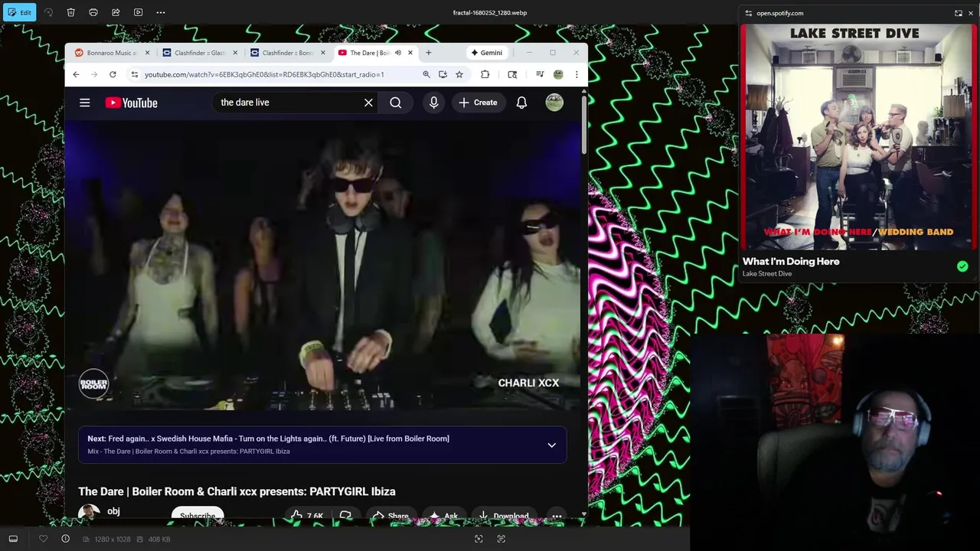980x551 pixels.
Task: Open the obj channel avatar
Action: coord(89,513)
